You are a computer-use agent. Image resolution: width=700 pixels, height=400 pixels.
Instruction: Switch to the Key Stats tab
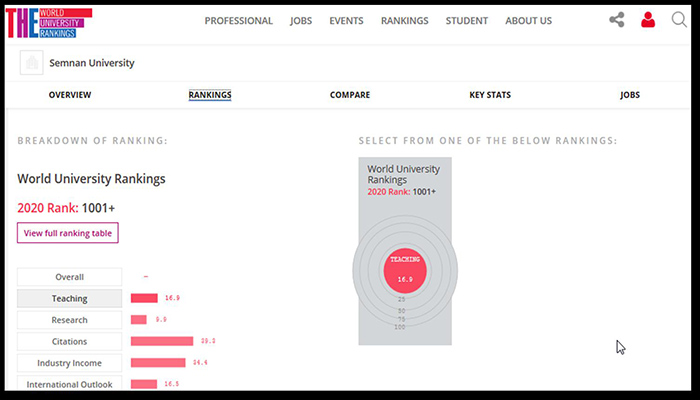click(490, 95)
